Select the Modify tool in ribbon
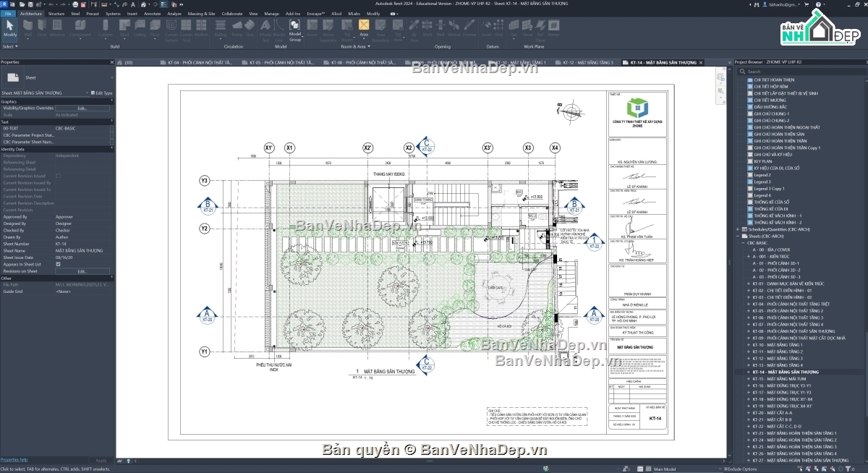 click(10, 29)
